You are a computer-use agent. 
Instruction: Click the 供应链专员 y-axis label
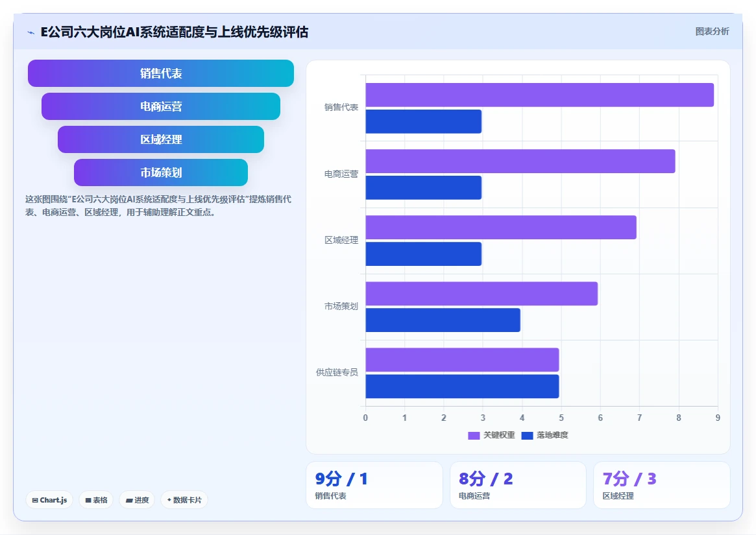click(x=337, y=372)
